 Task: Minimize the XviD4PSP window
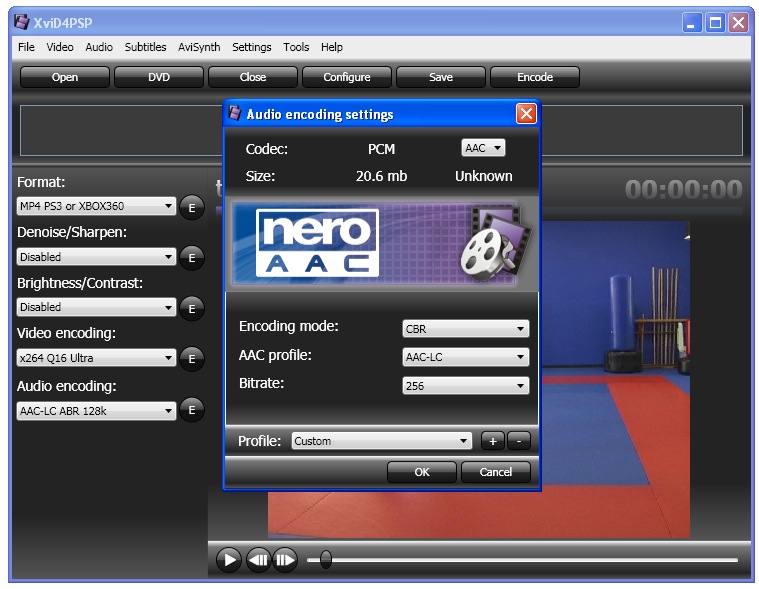click(692, 23)
